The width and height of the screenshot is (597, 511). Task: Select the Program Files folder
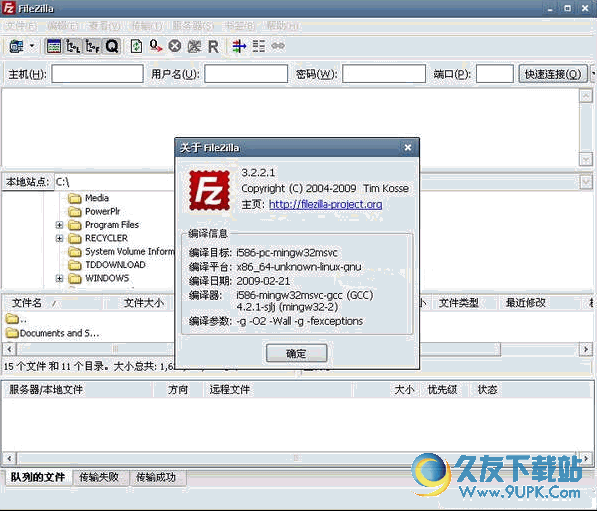pyautogui.click(x=112, y=225)
